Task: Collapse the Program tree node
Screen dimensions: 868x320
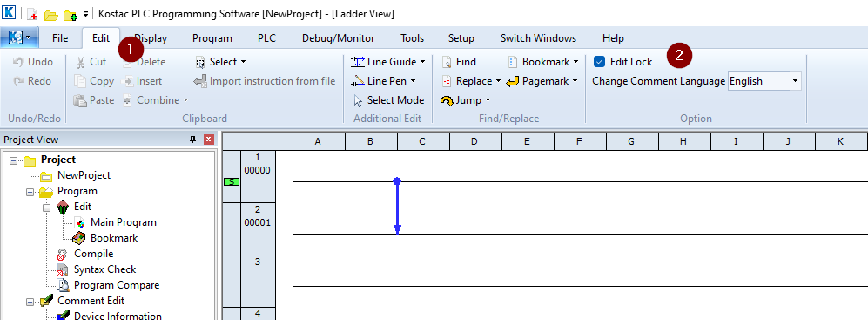Action: click(x=30, y=191)
